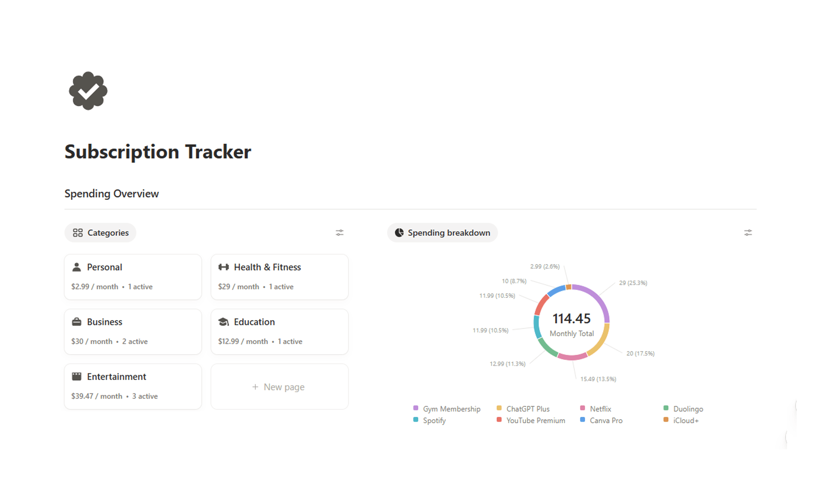Click the Canva Pro blue legend swatch
This screenshot has width=815, height=504.
tap(582, 419)
